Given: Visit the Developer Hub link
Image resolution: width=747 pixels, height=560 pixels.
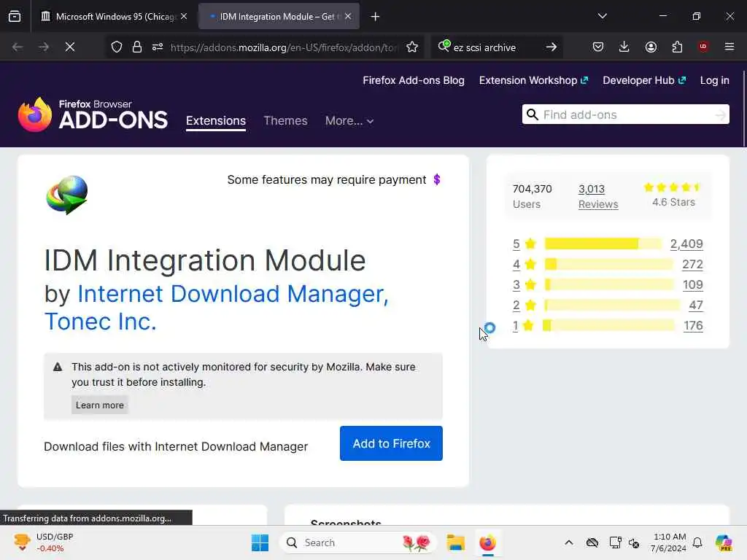Looking at the screenshot, I should pos(644,80).
